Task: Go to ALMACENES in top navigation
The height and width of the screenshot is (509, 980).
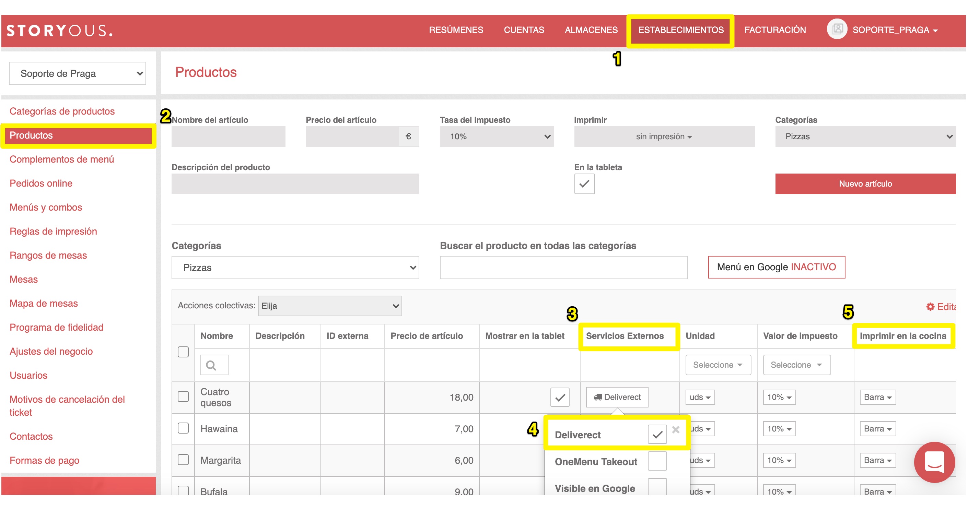Action: click(591, 30)
